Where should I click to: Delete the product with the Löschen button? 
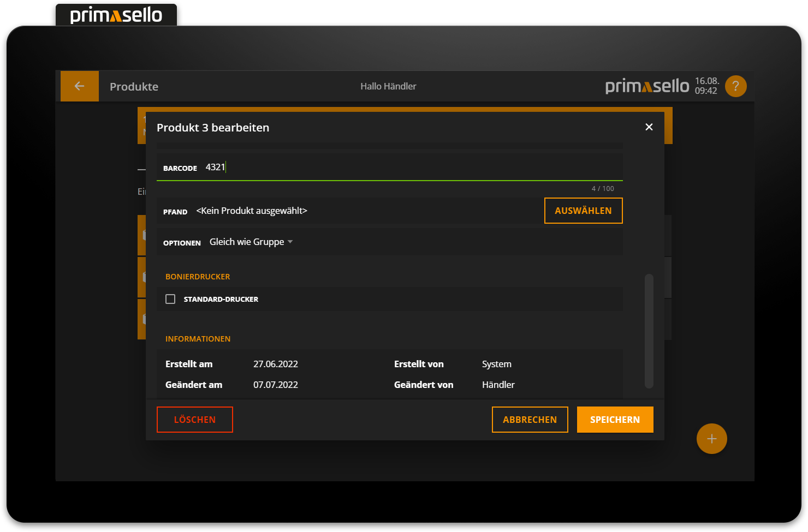pos(195,420)
